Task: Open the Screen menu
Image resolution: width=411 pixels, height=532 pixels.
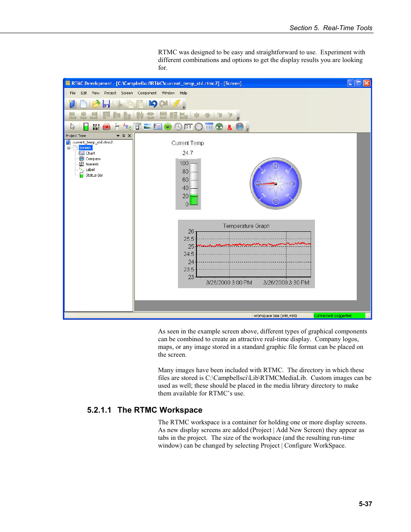Action: (x=127, y=93)
